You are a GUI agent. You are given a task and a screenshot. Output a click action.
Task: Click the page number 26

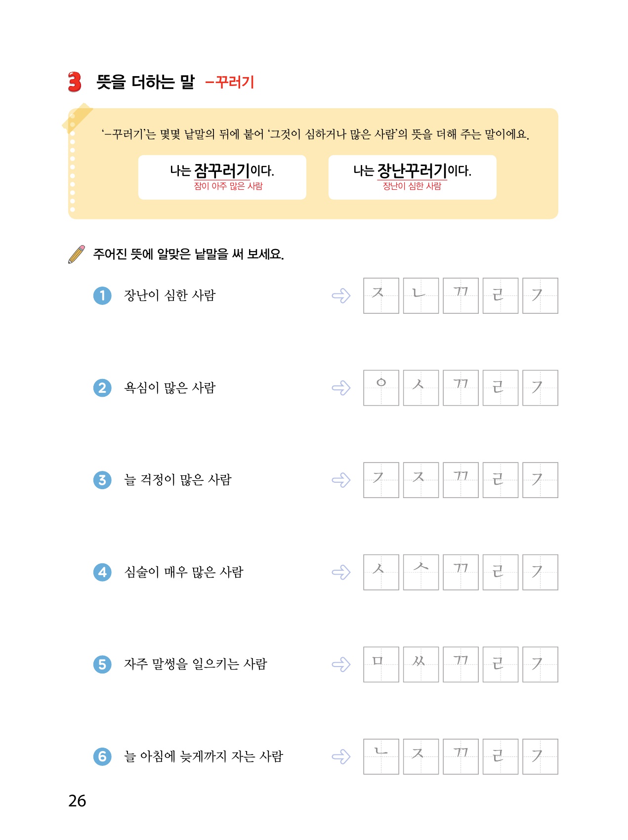pyautogui.click(x=77, y=800)
